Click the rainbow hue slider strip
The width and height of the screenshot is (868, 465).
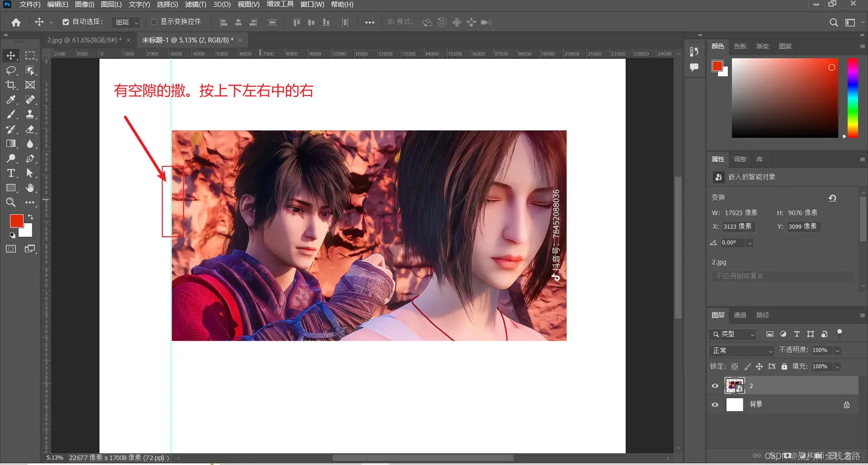[852, 98]
